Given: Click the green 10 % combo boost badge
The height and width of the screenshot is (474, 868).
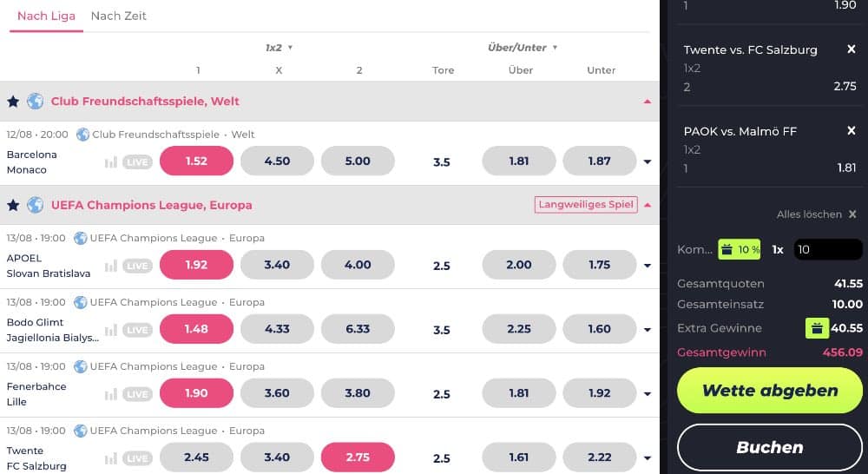Looking at the screenshot, I should pyautogui.click(x=739, y=250).
